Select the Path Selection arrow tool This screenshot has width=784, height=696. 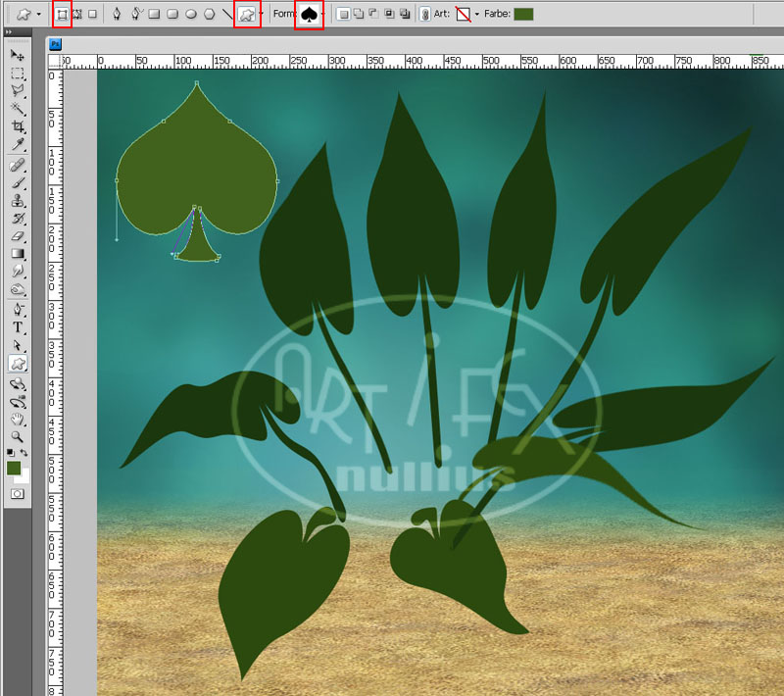point(18,345)
